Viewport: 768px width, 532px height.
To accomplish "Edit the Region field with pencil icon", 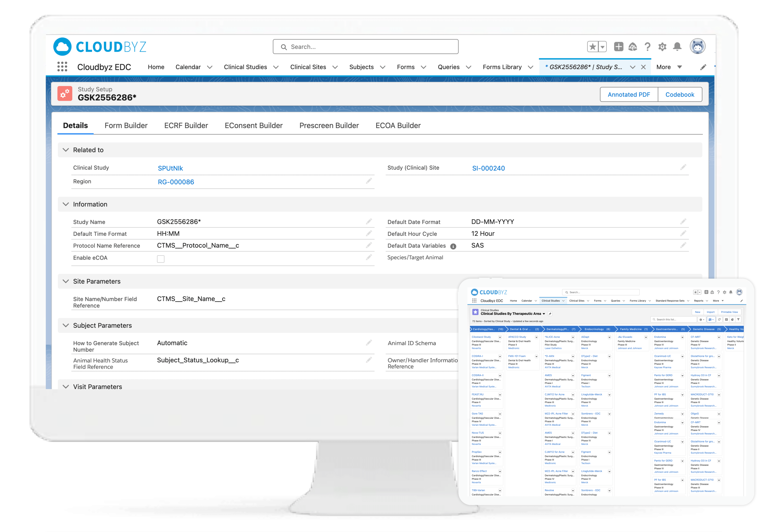I will point(369,181).
